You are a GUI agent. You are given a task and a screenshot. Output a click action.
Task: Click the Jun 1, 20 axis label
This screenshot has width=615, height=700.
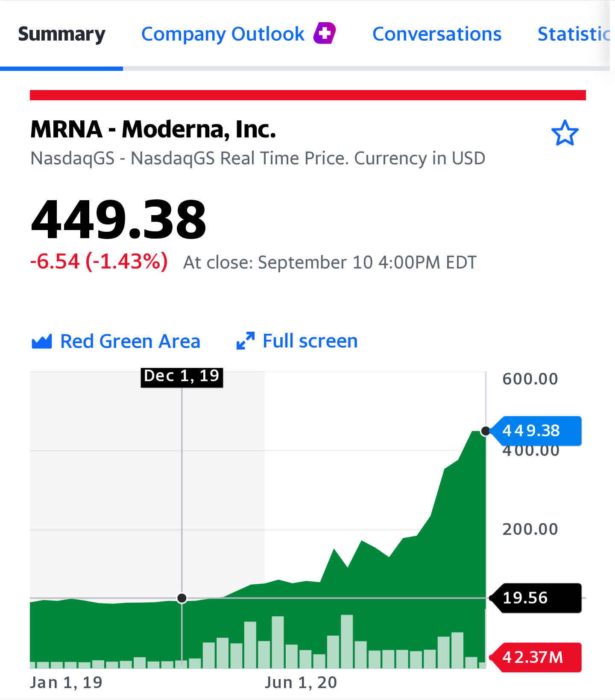301,682
